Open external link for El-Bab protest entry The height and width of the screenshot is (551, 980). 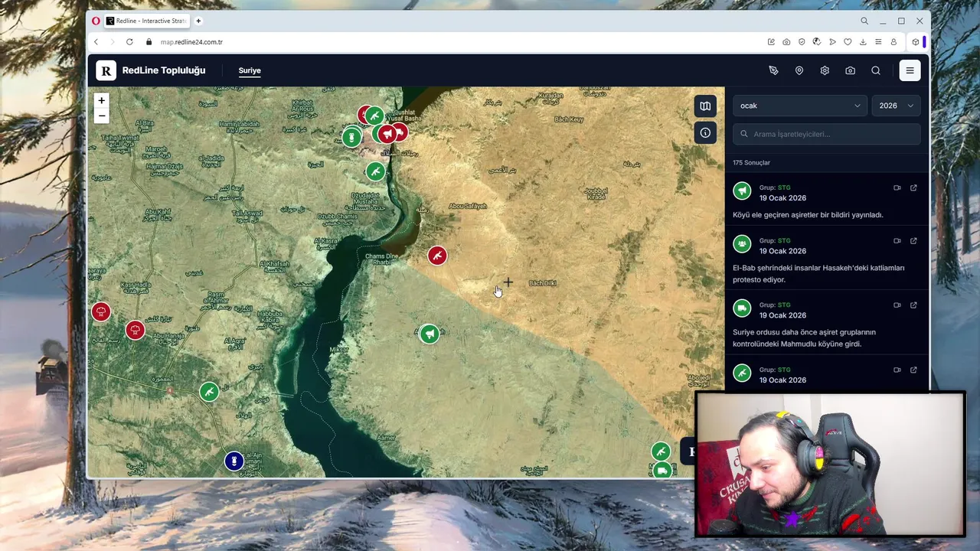[x=913, y=241]
